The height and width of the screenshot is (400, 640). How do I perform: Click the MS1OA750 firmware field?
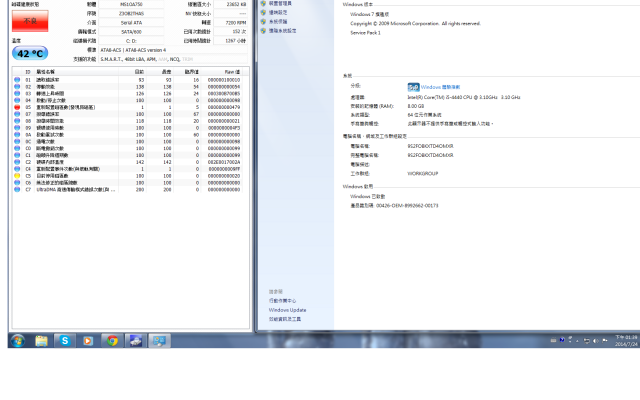click(131, 4)
